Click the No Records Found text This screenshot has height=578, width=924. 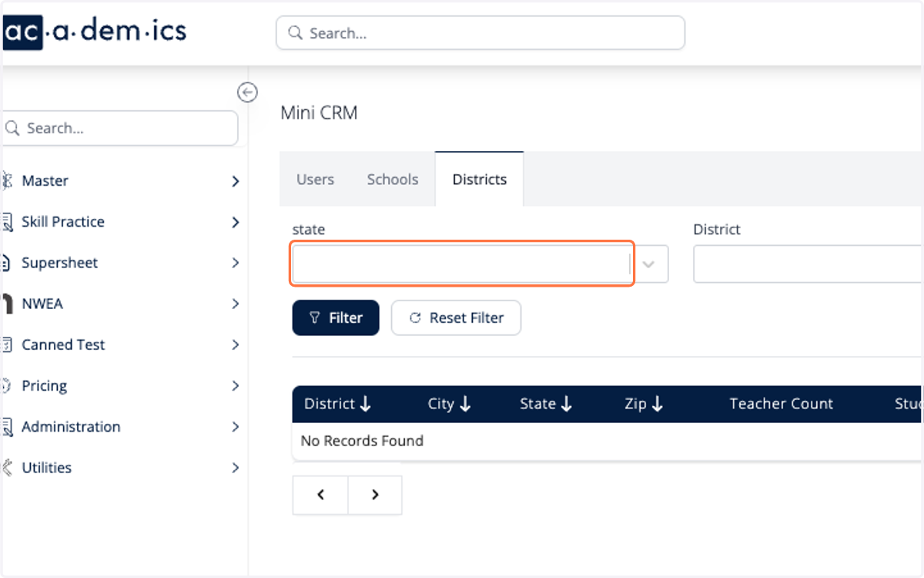(x=362, y=441)
